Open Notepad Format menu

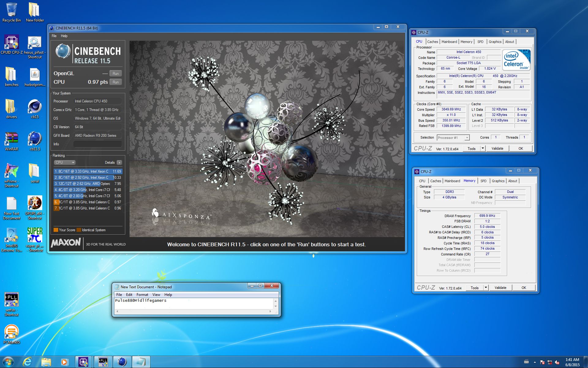[142, 295]
